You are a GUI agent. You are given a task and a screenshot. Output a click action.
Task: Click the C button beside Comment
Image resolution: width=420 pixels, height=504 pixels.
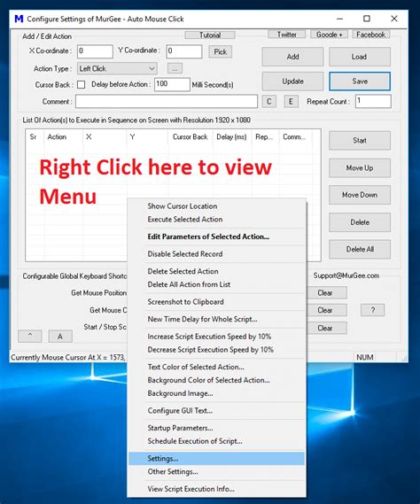(x=268, y=102)
